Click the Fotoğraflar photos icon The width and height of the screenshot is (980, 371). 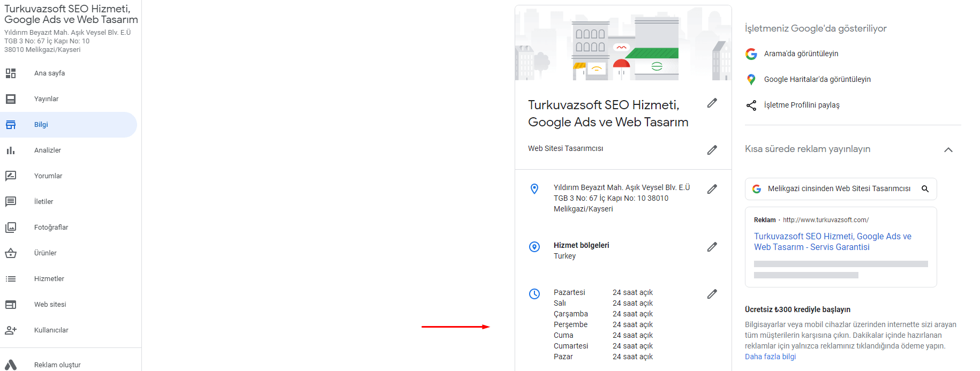pos(11,228)
